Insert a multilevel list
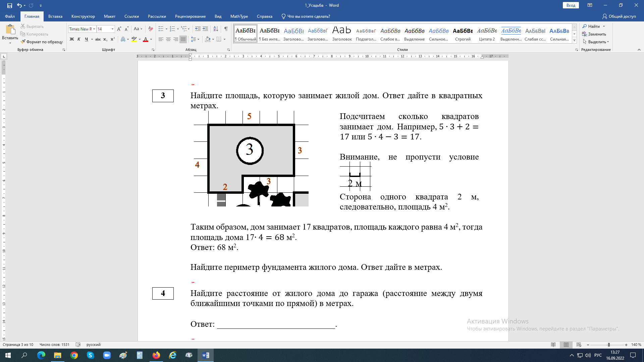The width and height of the screenshot is (644, 362). 184,29
